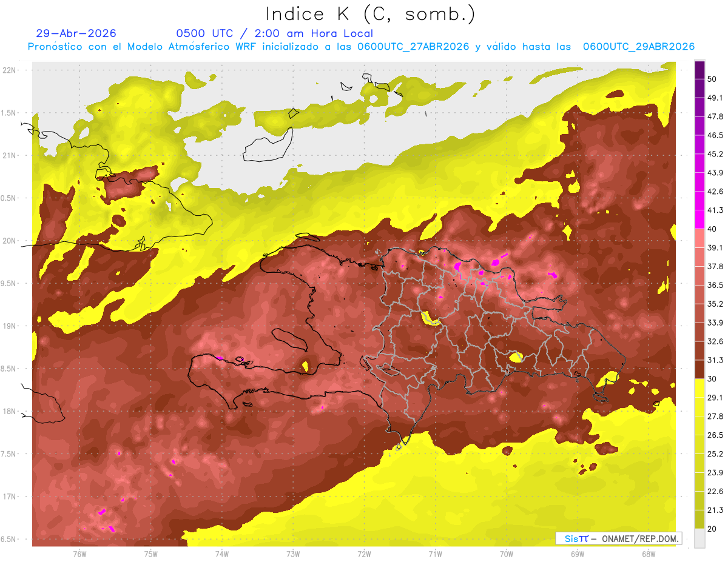The height and width of the screenshot is (562, 728).
Task: Click the 72W longitude axis label
Action: 364,554
